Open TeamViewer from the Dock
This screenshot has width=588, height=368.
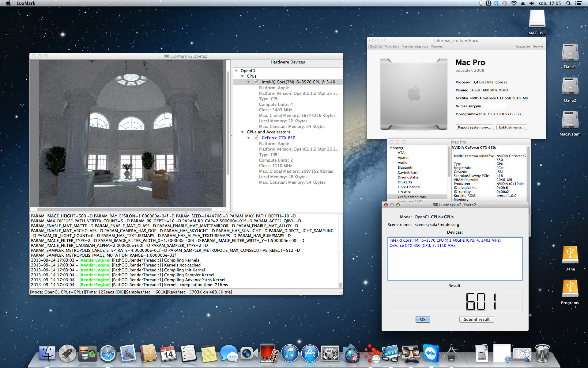(431, 354)
